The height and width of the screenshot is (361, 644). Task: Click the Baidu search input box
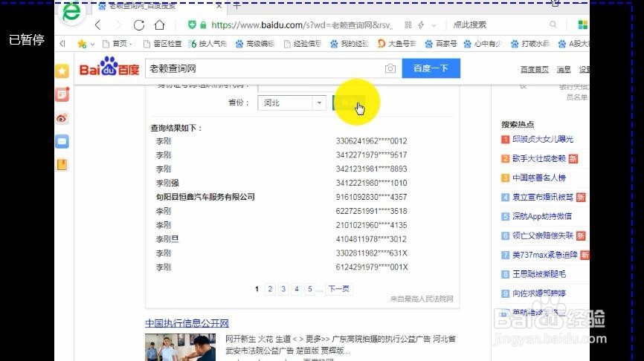pyautogui.click(x=265, y=68)
